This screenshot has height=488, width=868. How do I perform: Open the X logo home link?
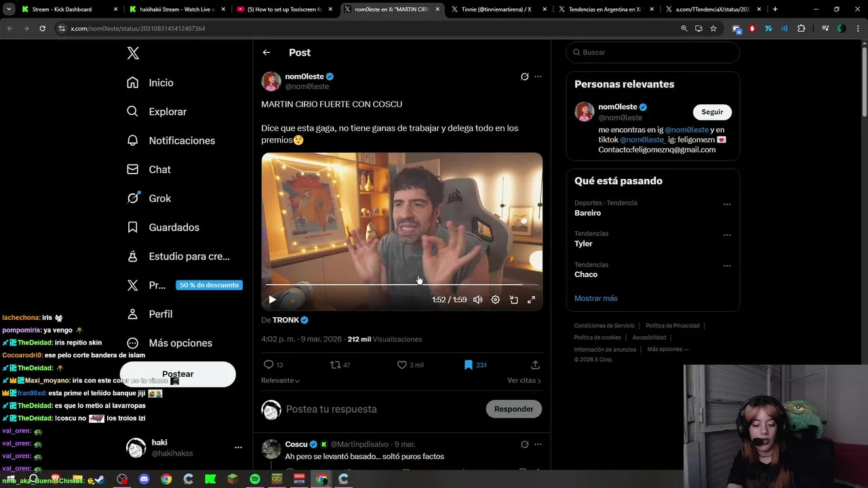[133, 54]
